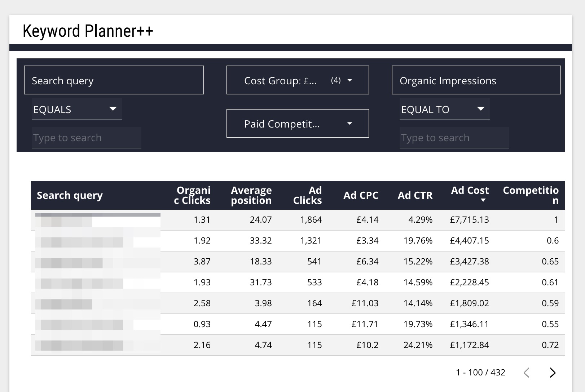Sort by Search query column header

click(x=70, y=195)
